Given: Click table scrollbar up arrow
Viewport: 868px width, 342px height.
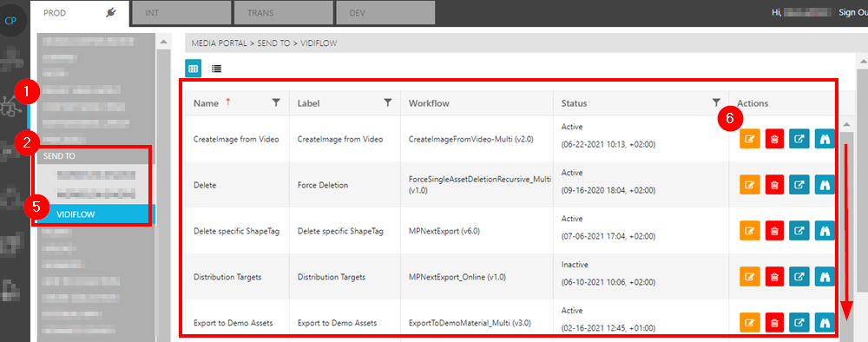Looking at the screenshot, I should (x=846, y=124).
